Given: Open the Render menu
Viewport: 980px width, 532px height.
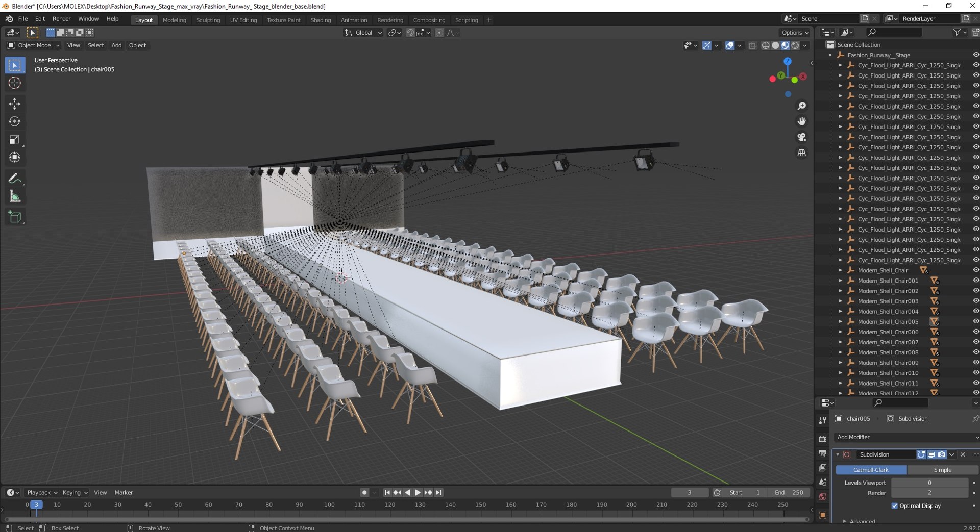Looking at the screenshot, I should pos(61,19).
